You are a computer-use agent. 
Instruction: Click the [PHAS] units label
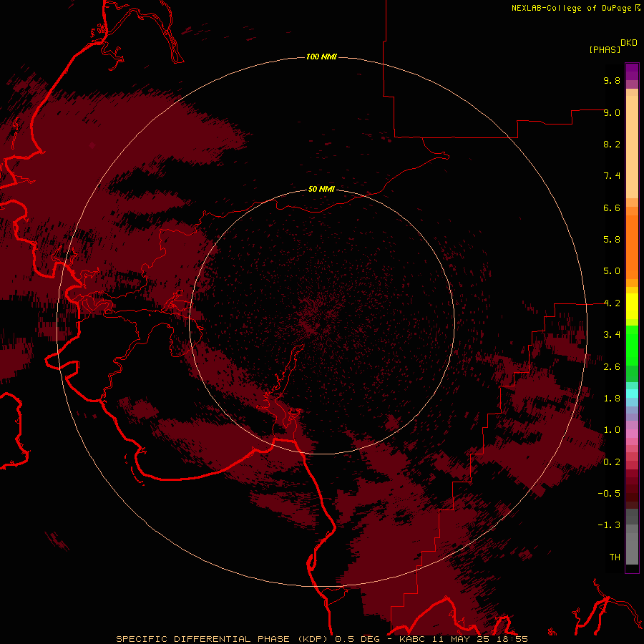pos(605,49)
